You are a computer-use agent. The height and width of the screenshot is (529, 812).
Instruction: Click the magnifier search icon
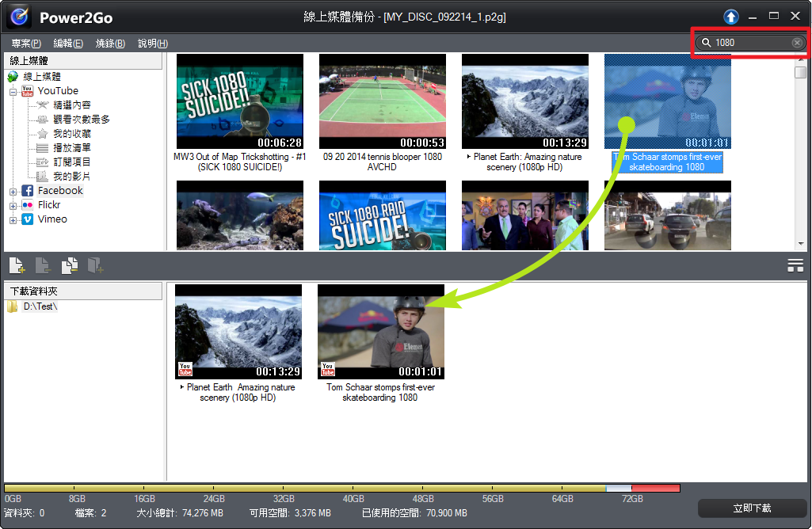(704, 43)
